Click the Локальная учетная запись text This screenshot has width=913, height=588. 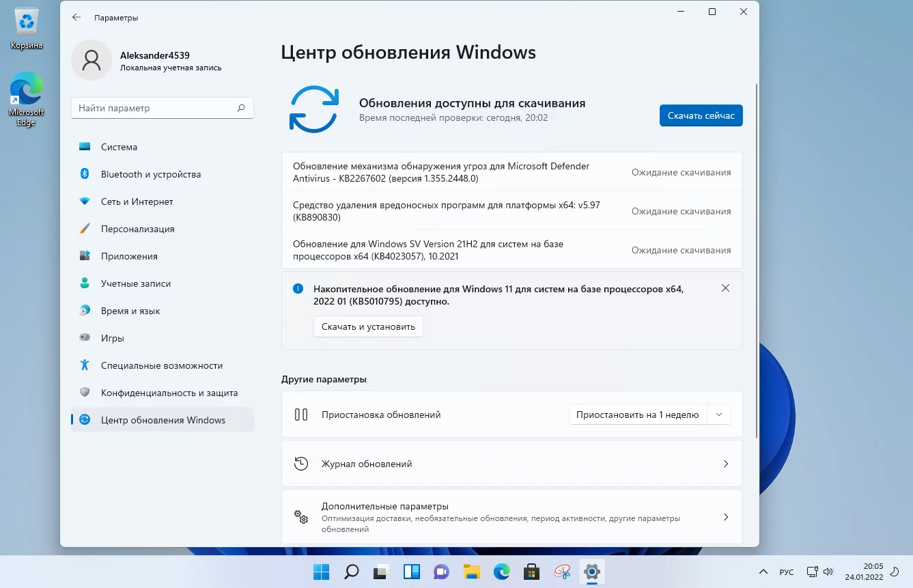[x=171, y=68]
